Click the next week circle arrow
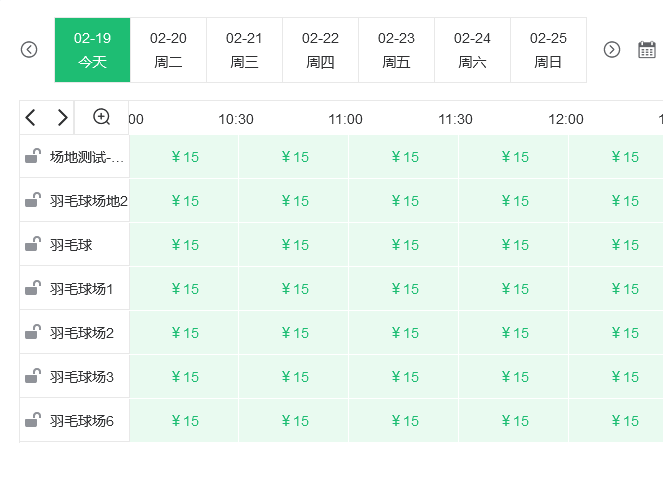 (x=612, y=49)
